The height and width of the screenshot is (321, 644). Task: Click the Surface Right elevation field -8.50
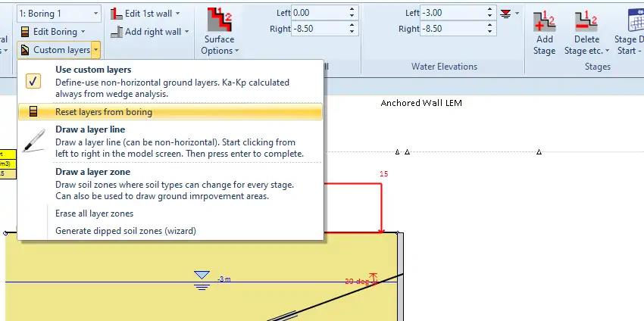318,29
